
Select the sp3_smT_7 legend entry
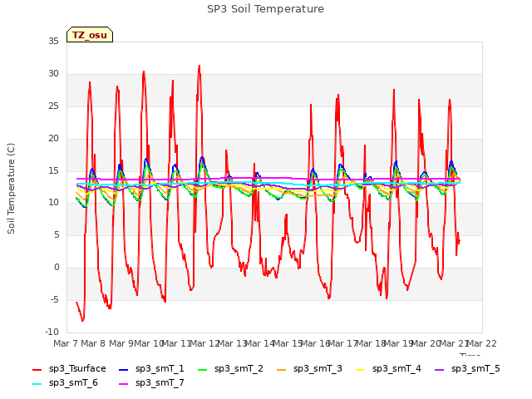tap(151, 382)
